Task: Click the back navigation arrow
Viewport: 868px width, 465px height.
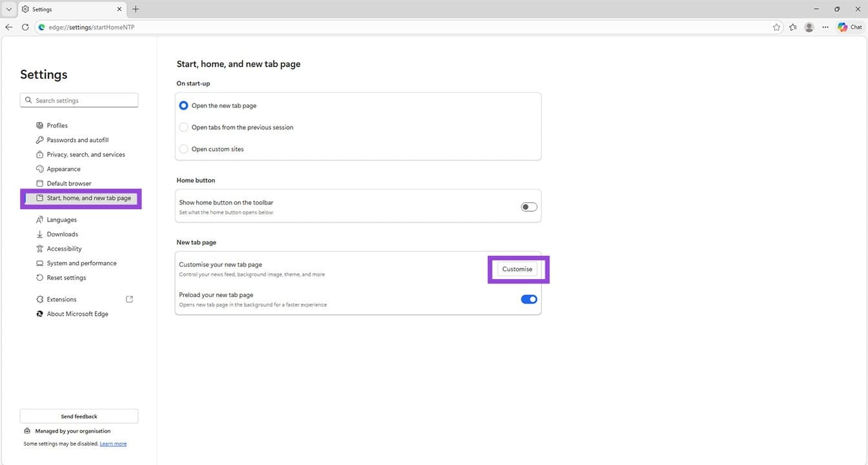Action: [x=8, y=26]
